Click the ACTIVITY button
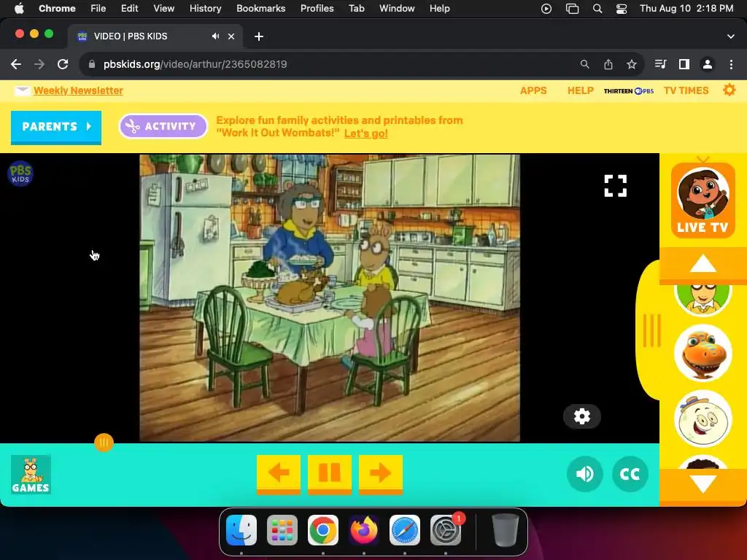Screen dimensions: 747x560 coord(163,126)
